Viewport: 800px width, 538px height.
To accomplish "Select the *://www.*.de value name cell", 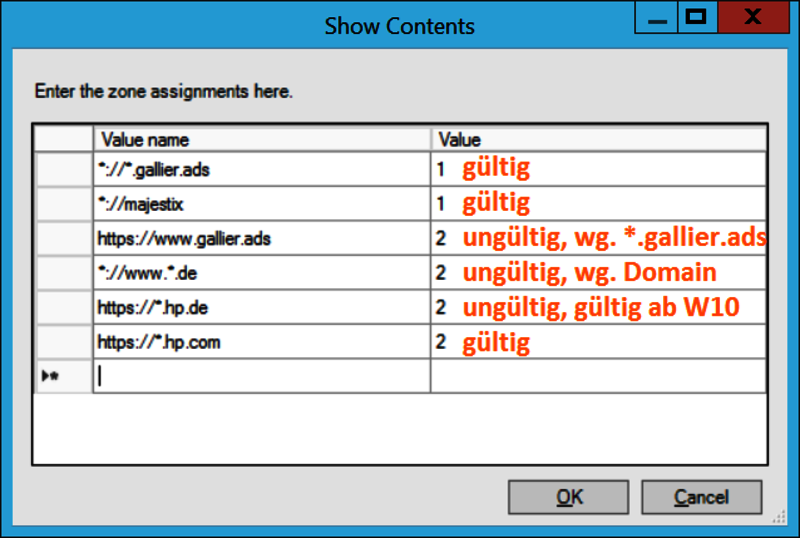I will pyautogui.click(x=262, y=273).
